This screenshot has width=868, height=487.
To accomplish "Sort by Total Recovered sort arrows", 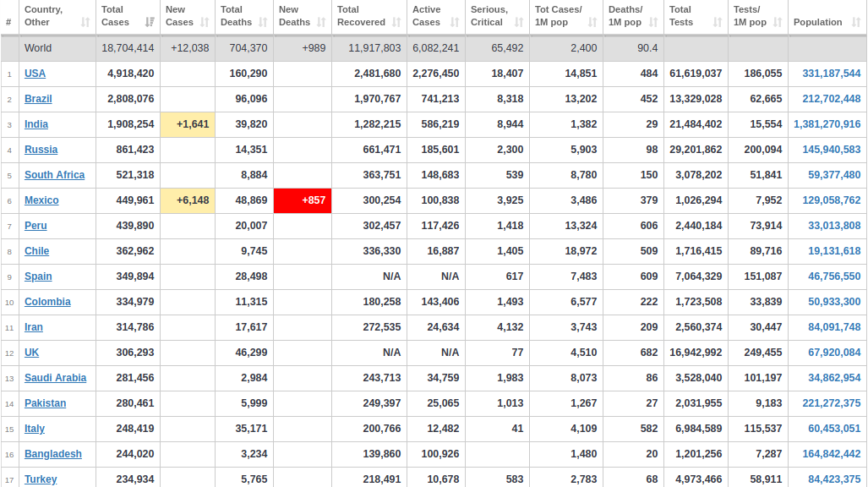I will click(396, 22).
